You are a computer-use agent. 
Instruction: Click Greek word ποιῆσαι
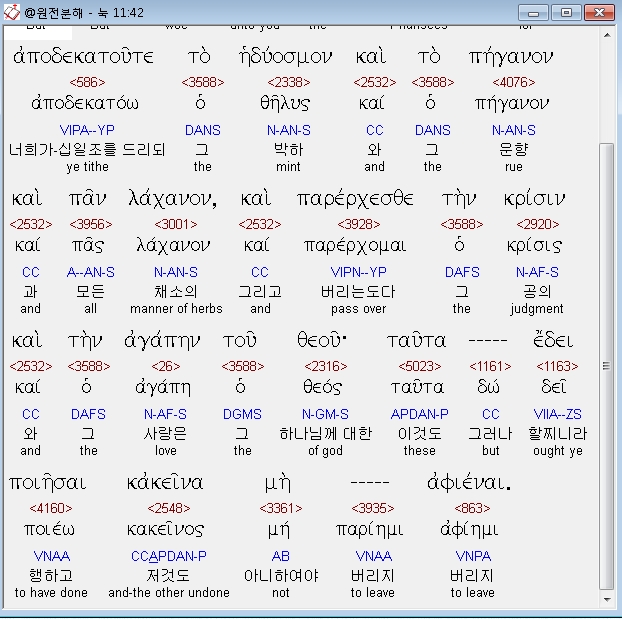click(48, 483)
